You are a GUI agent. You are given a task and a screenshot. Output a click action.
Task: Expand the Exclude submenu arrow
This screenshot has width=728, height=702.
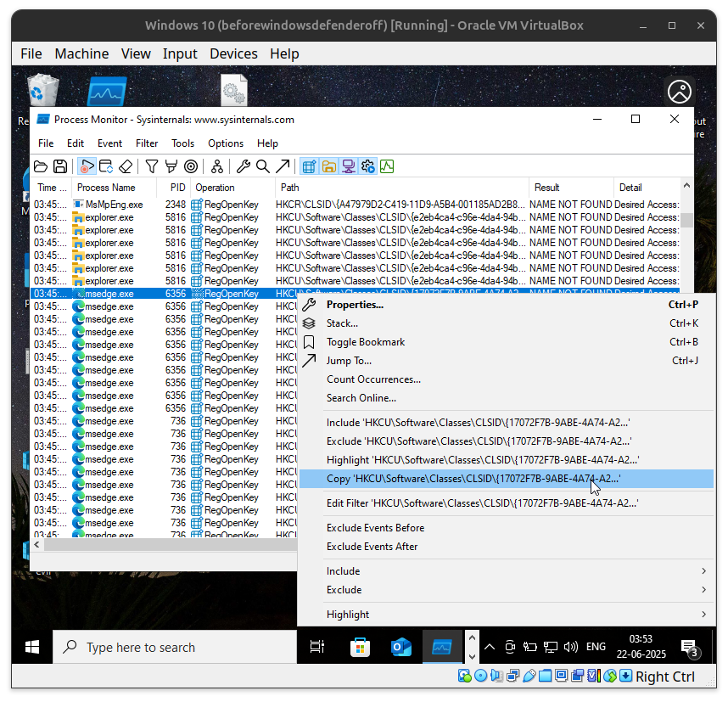(x=704, y=590)
